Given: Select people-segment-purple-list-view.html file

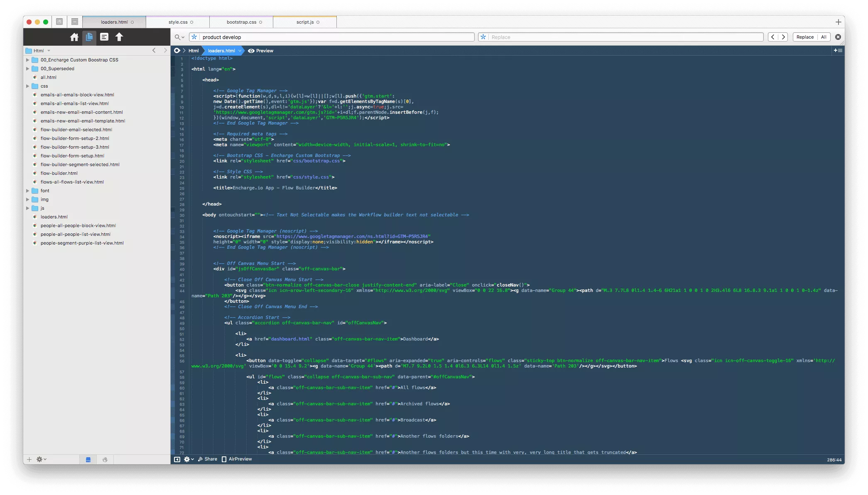Looking at the screenshot, I should tap(82, 243).
